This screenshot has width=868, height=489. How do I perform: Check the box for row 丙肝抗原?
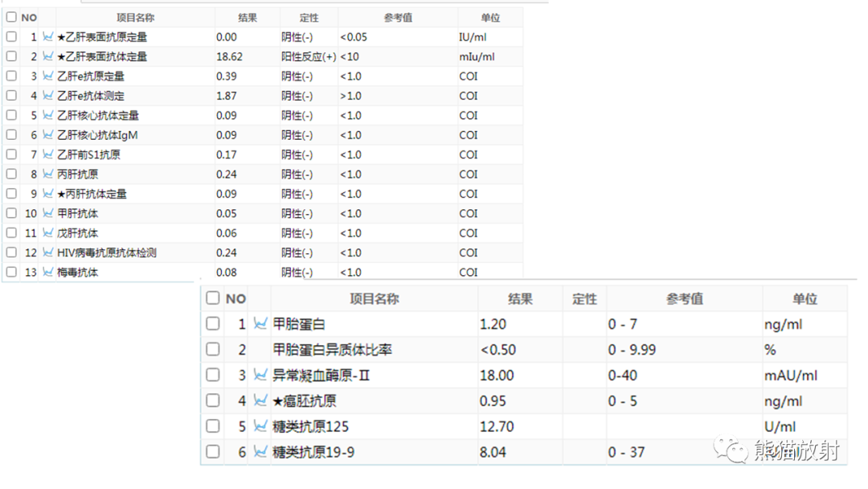click(11, 174)
